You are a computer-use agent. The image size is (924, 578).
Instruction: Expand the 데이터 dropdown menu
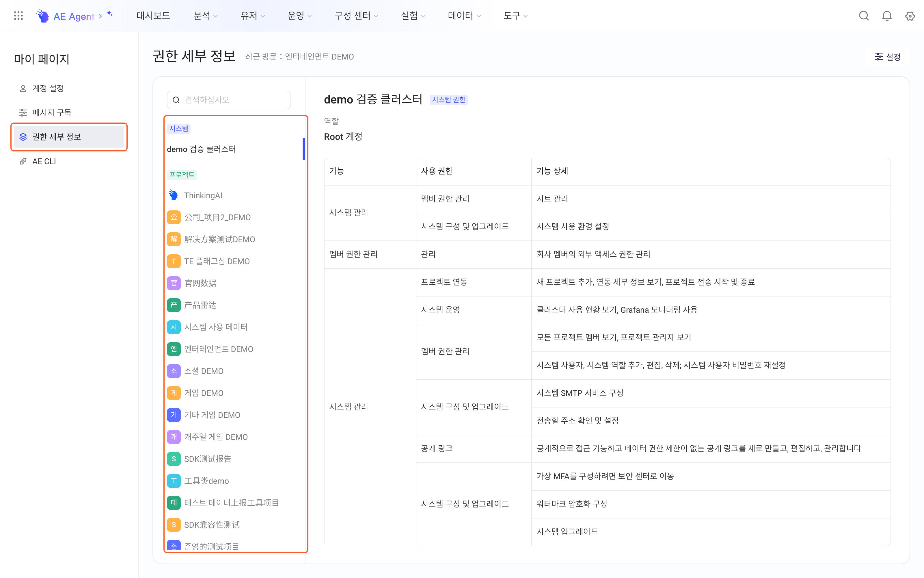(x=464, y=16)
